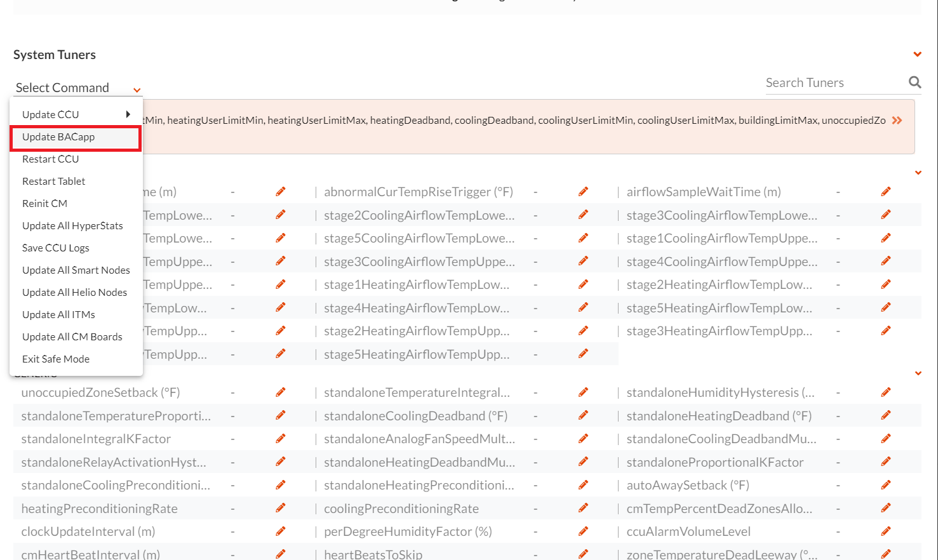Choose Exit Safe Mode from the menu
Screen dimensions: 938x560
pos(56,359)
